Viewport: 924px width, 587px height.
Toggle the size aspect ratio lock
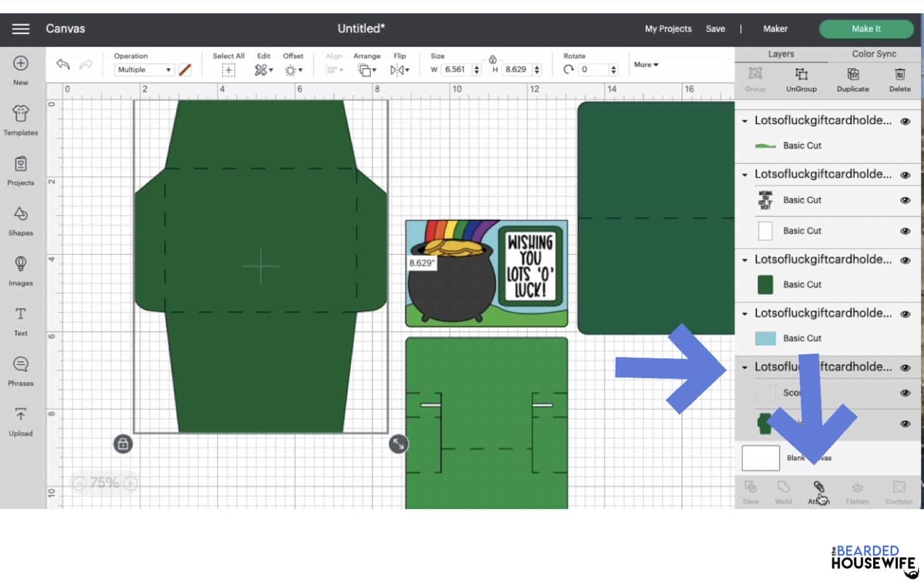tap(493, 59)
